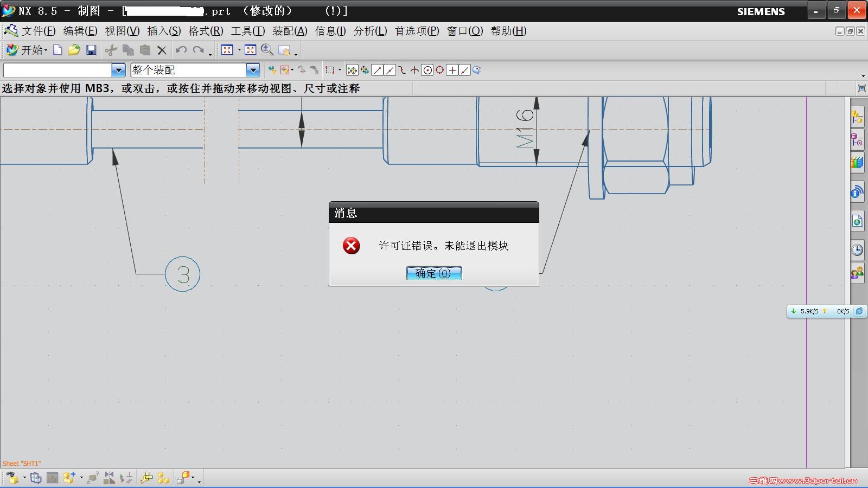Open the dropdown arrow next to Fit view
The width and height of the screenshot is (868, 488).
coord(239,50)
